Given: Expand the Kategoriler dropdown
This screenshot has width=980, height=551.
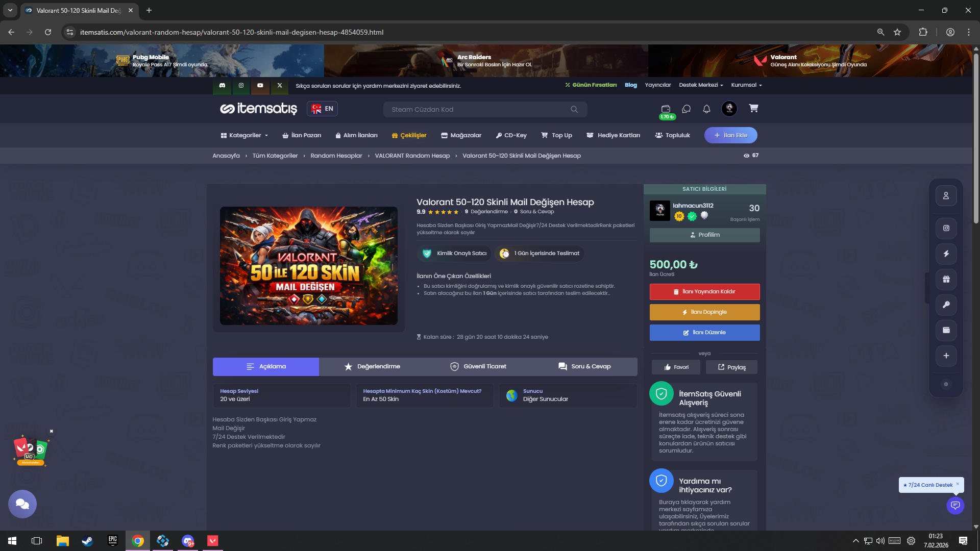Looking at the screenshot, I should [x=244, y=135].
